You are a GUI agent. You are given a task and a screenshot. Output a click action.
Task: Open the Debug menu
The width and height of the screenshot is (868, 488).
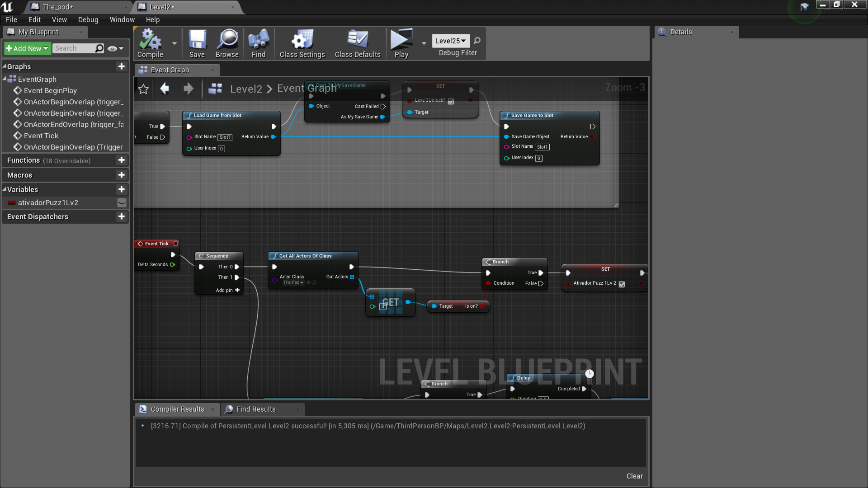point(88,20)
